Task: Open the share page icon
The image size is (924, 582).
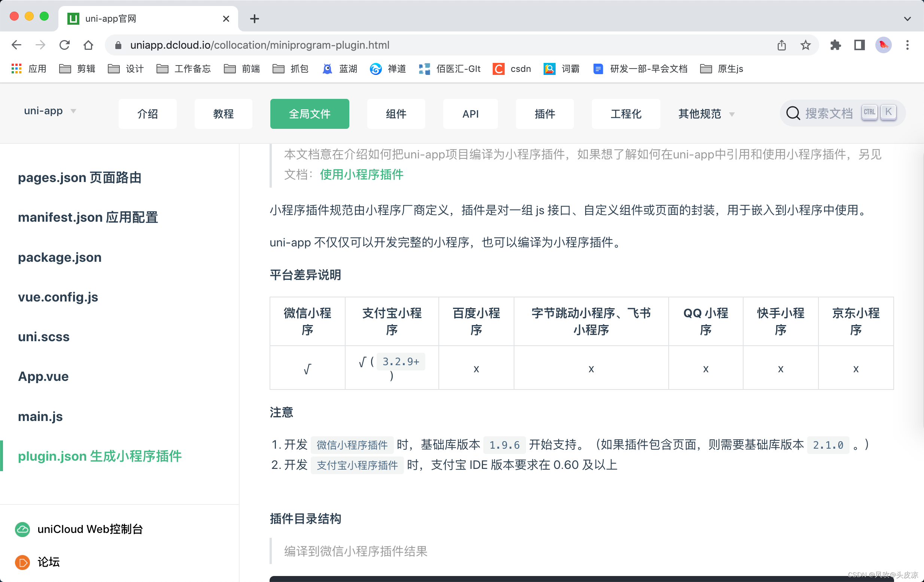Action: (782, 45)
